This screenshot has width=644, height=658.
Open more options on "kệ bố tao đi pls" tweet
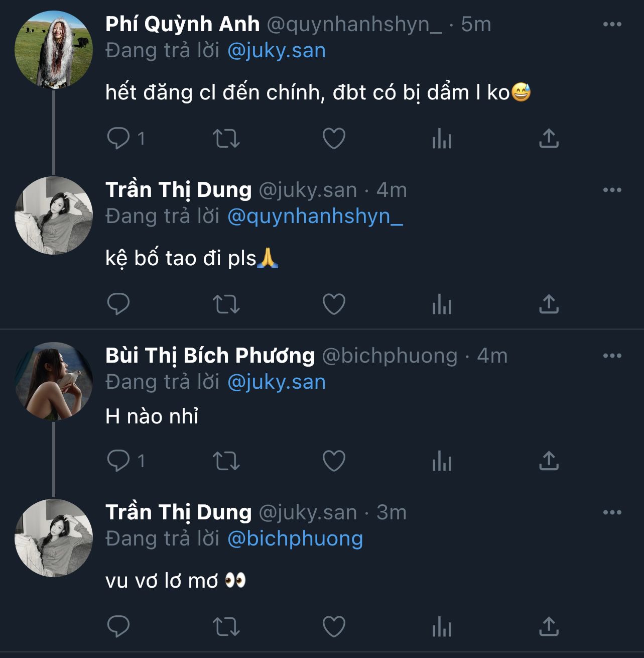(612, 190)
